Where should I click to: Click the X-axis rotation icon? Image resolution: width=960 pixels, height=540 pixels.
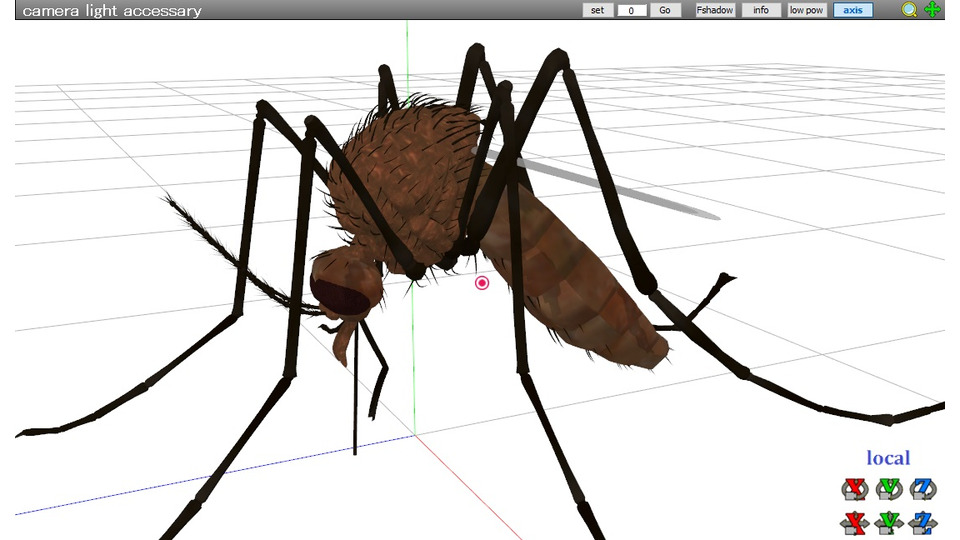click(x=855, y=488)
